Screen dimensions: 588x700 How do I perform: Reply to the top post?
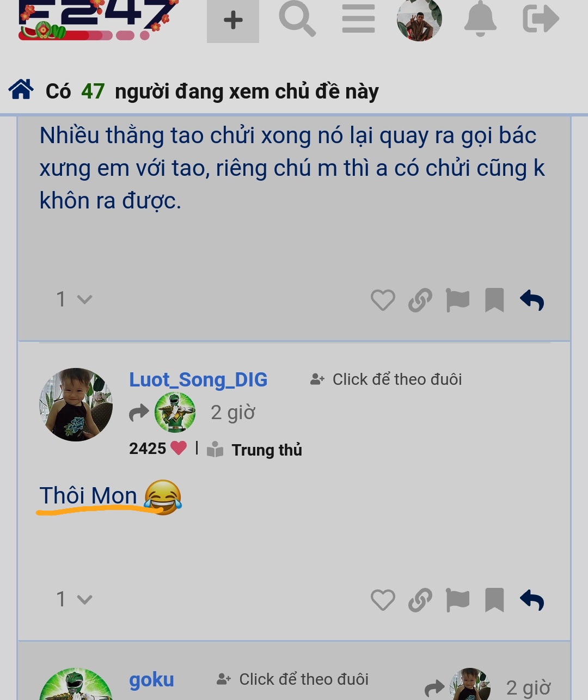(x=532, y=300)
